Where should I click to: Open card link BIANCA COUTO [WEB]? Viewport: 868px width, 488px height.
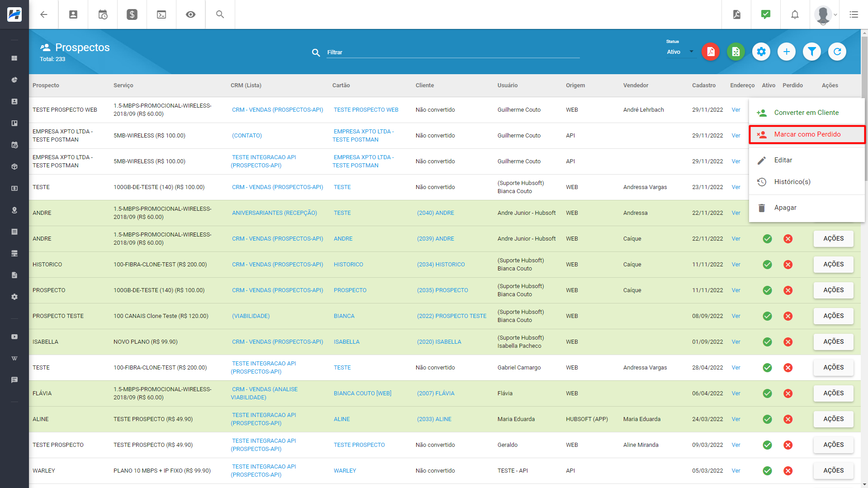362,393
